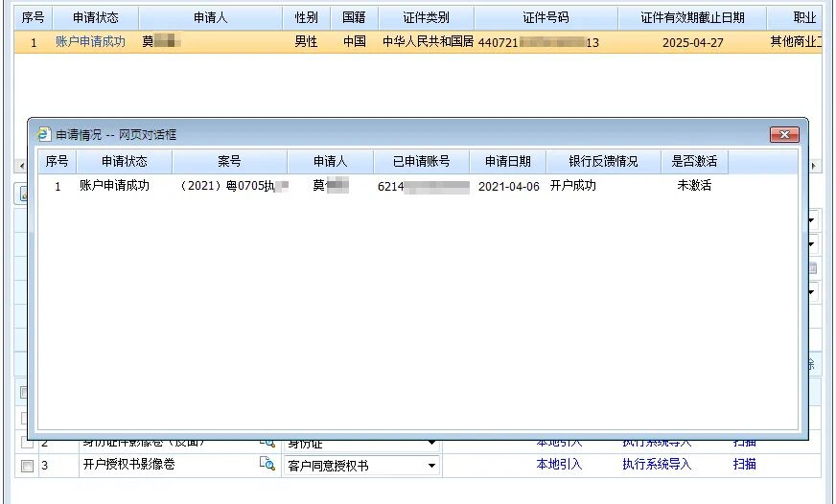The image size is (836, 504).
Task: Click 男性 cell in background table
Action: [x=306, y=41]
